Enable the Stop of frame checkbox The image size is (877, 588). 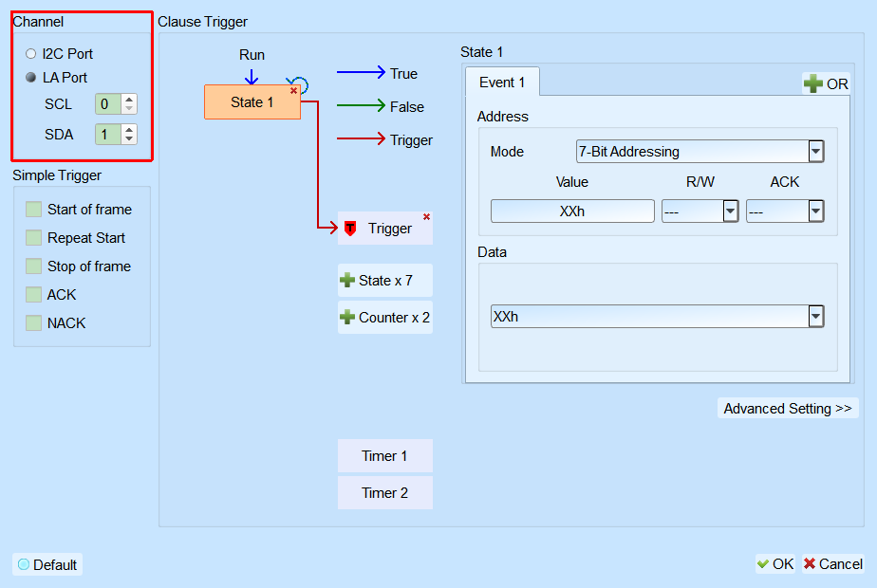[33, 266]
